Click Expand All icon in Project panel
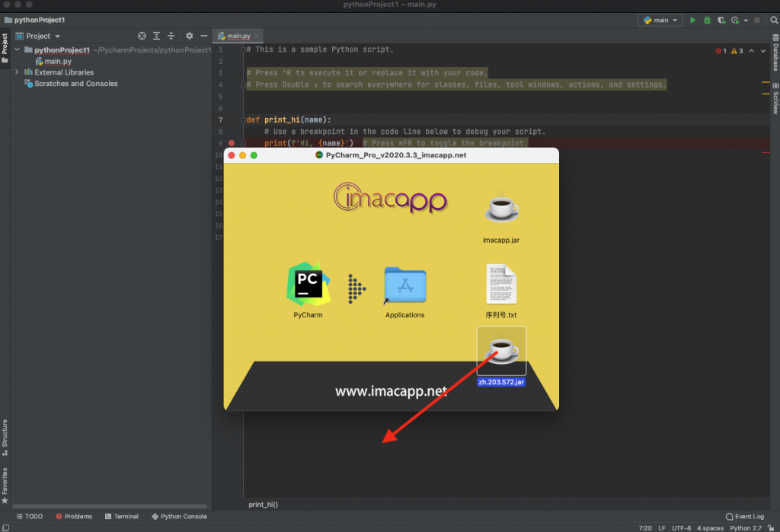 tap(157, 36)
